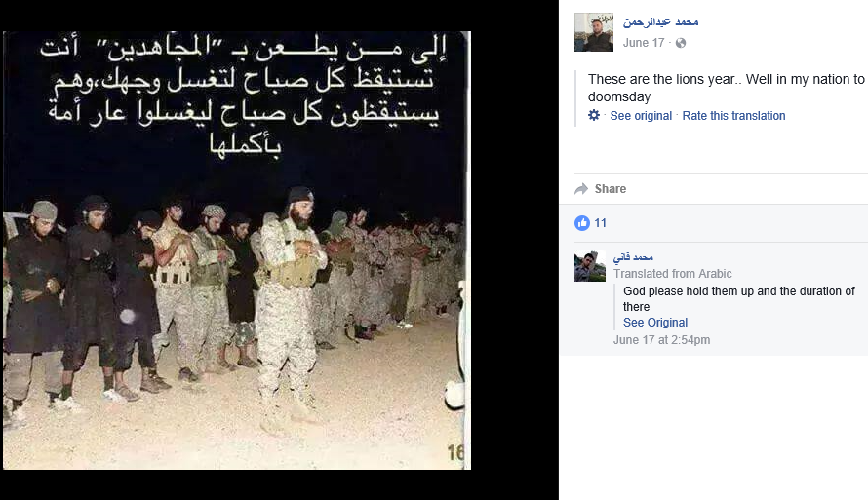Viewport: 868px width, 500px height.
Task: Click the Share button label
Action: [x=611, y=189]
